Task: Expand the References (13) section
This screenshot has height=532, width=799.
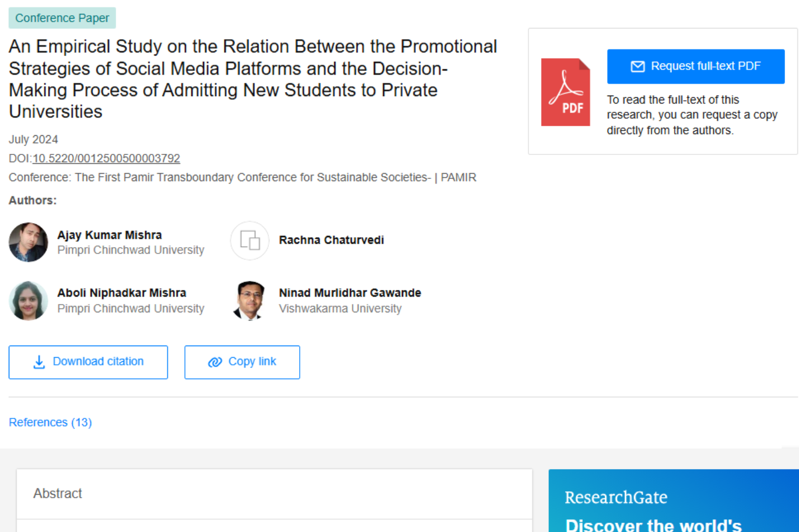Action: [x=50, y=422]
